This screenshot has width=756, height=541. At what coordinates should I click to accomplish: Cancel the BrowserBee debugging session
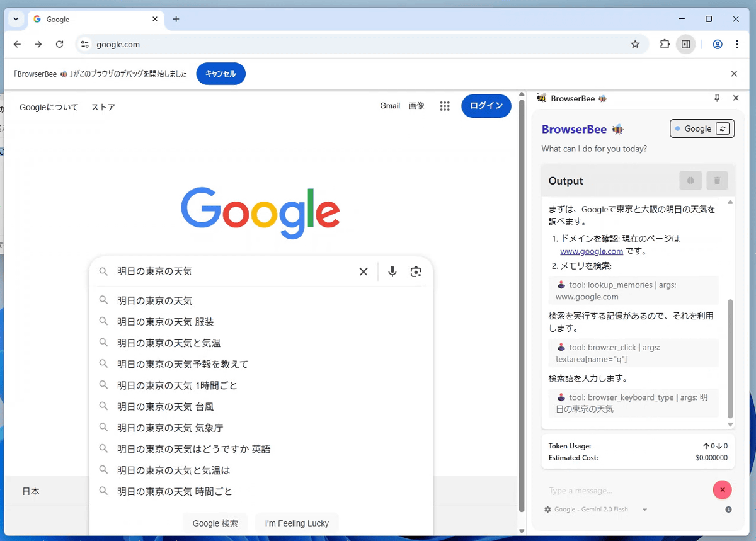tap(220, 74)
